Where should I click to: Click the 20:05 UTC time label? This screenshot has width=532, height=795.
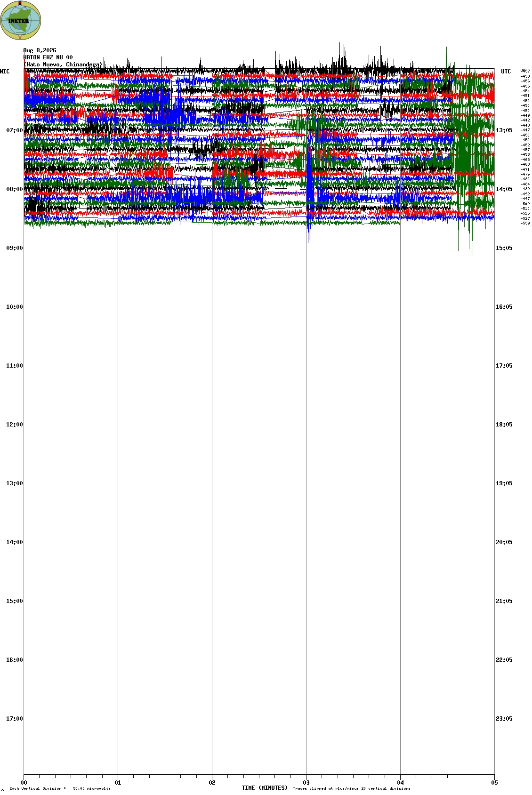tap(504, 542)
